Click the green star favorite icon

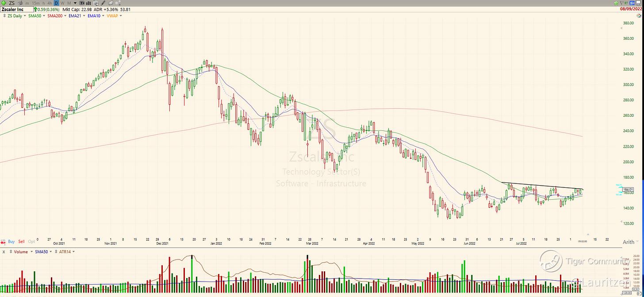(616, 4)
